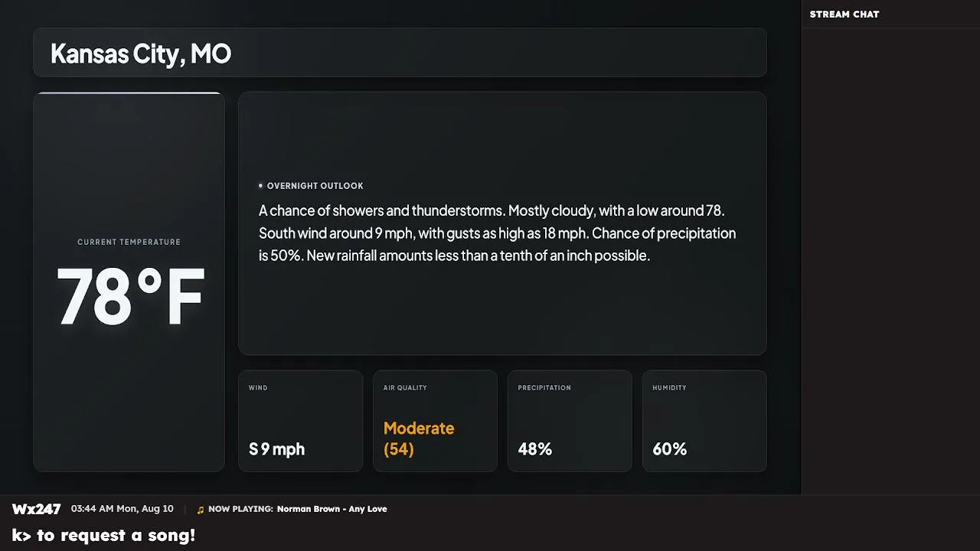The height and width of the screenshot is (551, 980).
Task: Click the request a song ticker text
Action: (x=104, y=536)
